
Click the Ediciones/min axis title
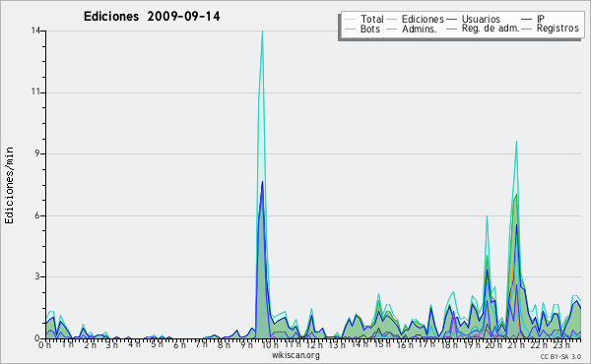click(9, 185)
